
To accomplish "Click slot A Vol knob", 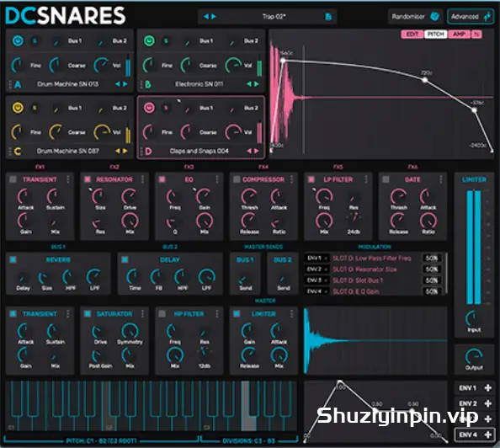I will [x=101, y=65].
